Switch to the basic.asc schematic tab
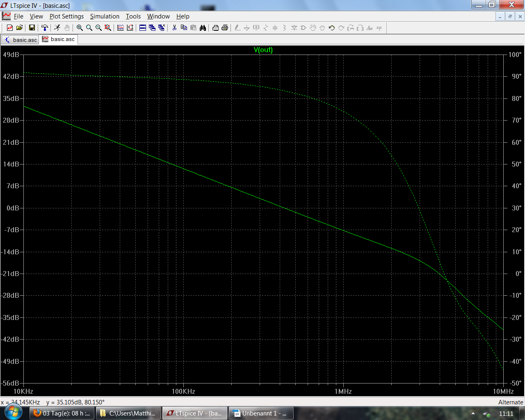The image size is (525, 420). 21,40
